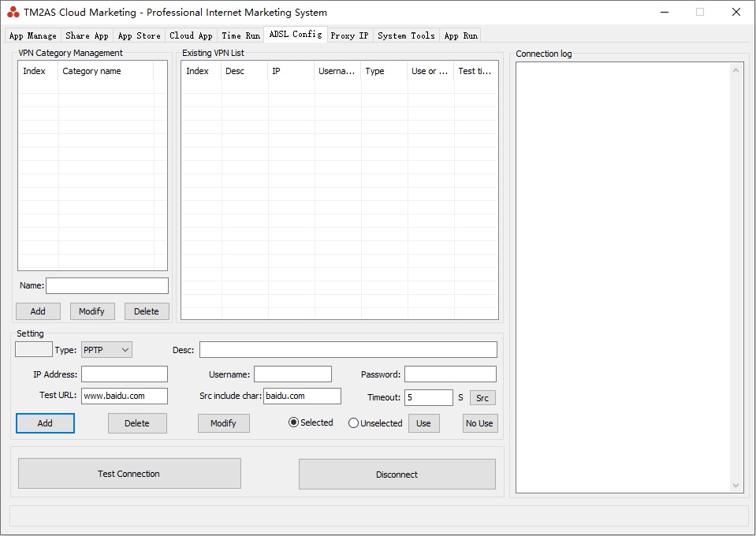Click the Disconnect button
The image size is (756, 536).
point(397,475)
